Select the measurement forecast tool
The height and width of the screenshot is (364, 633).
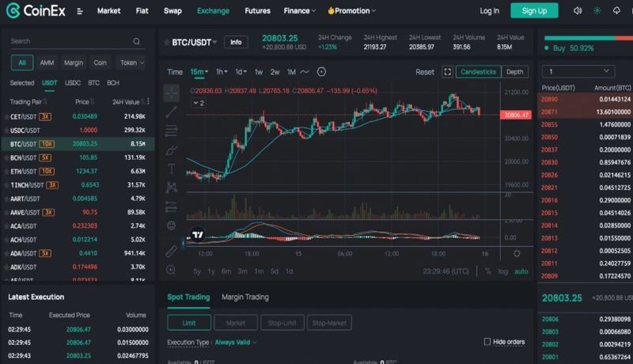pos(171,207)
